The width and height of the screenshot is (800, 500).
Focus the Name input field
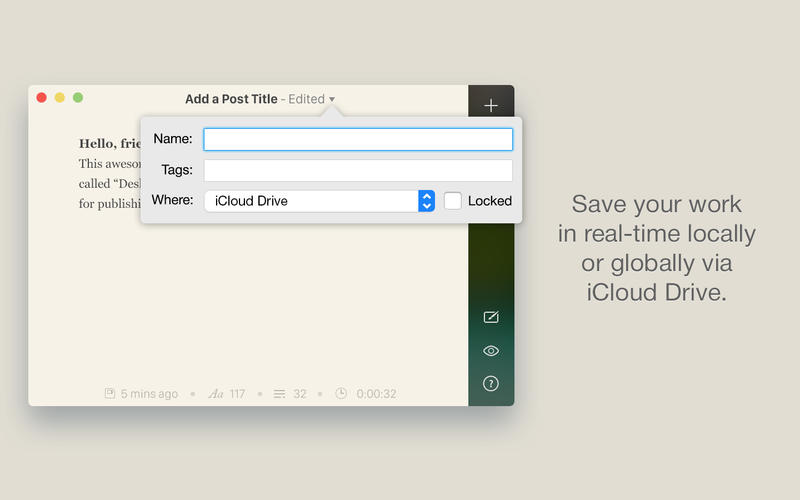click(x=358, y=139)
